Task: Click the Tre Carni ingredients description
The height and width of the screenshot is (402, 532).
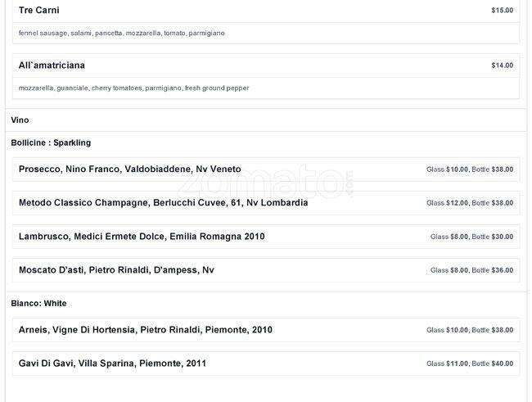Action: point(121,33)
